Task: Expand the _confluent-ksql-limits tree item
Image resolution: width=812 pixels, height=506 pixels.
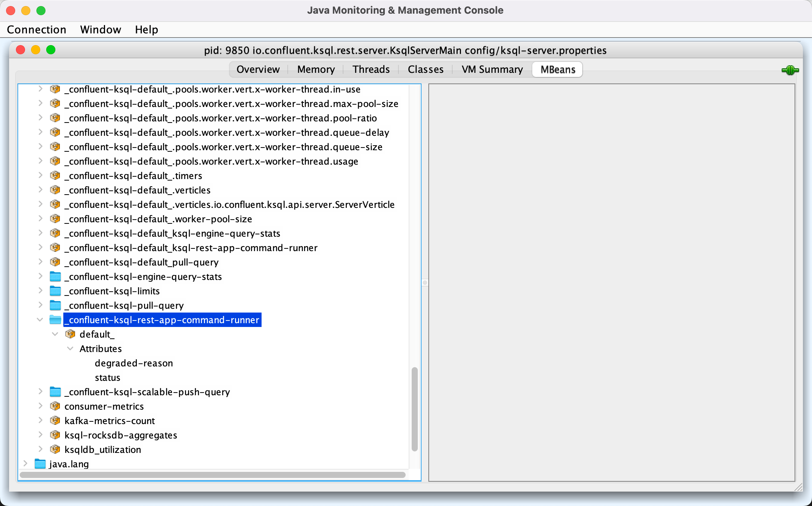Action: [x=39, y=290]
